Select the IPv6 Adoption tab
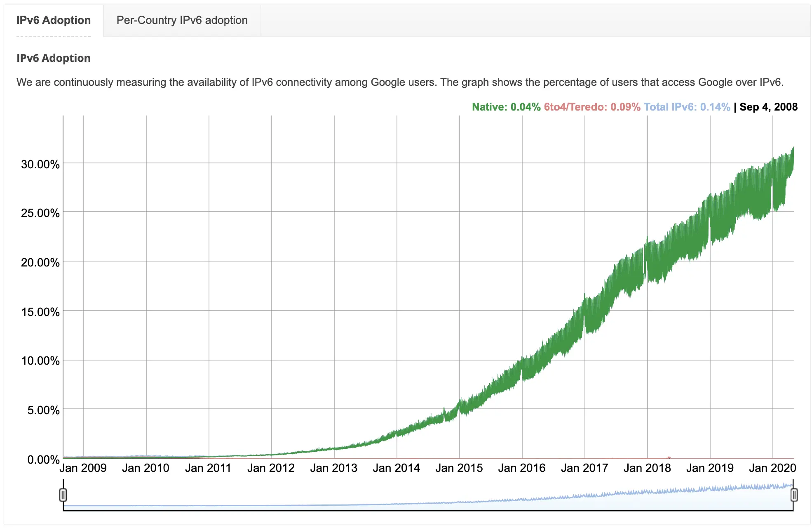Screen dimensions: 812x528 click(54, 20)
